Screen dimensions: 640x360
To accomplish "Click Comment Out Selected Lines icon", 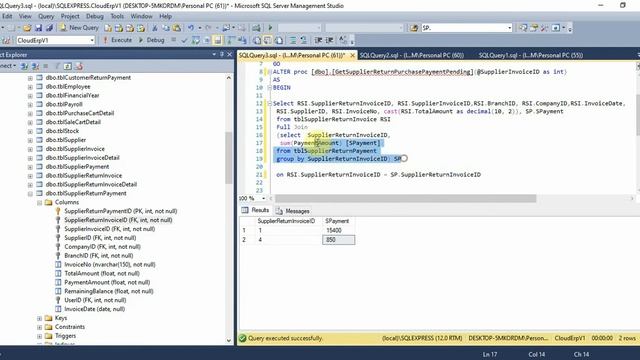I will point(293,40).
